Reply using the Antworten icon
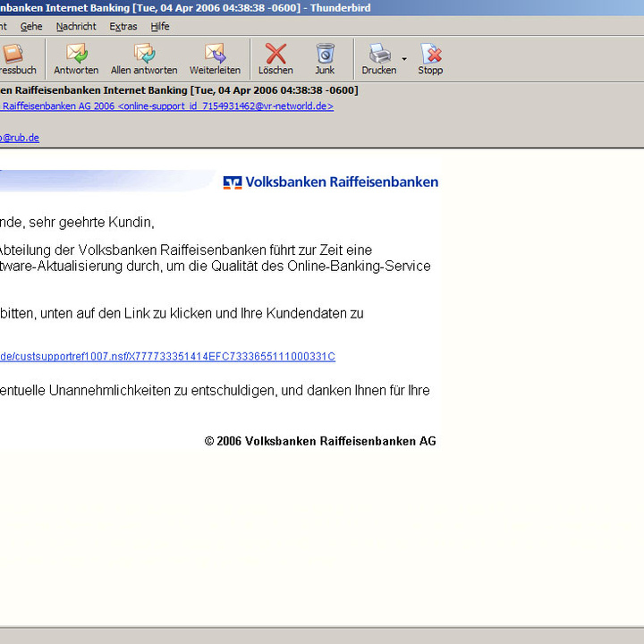The height and width of the screenshot is (644, 644). tap(76, 59)
